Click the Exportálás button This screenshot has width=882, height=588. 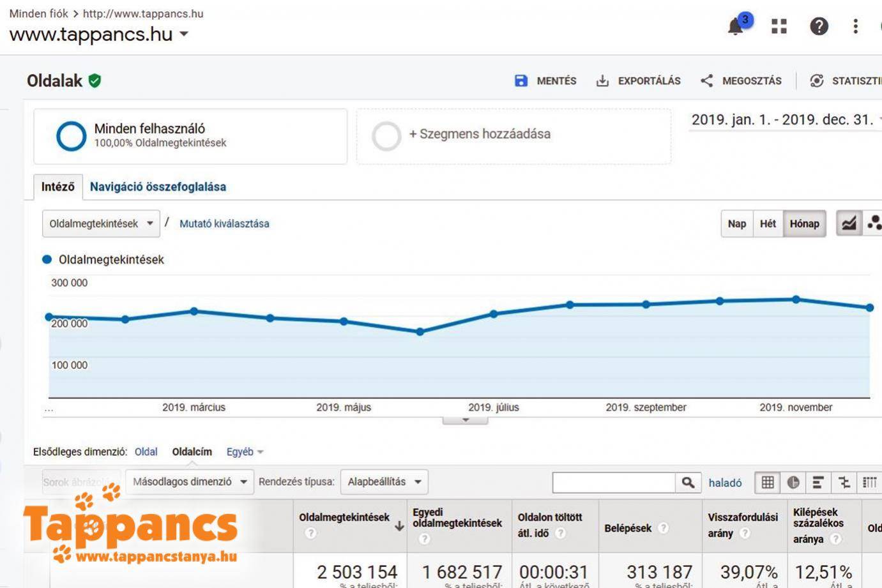point(638,81)
